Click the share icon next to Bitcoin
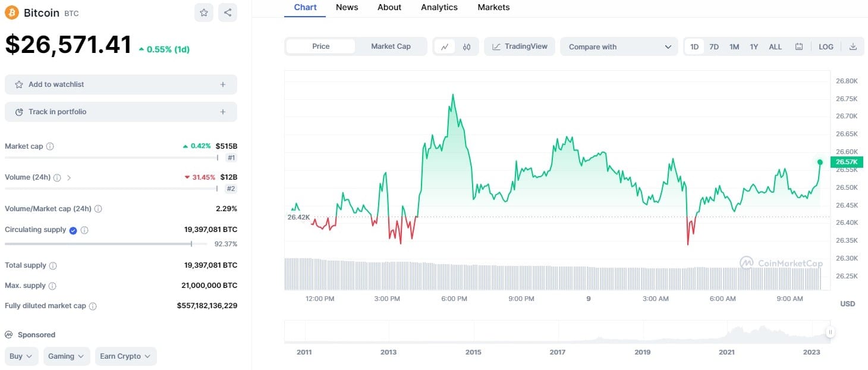The width and height of the screenshot is (868, 370). (228, 12)
